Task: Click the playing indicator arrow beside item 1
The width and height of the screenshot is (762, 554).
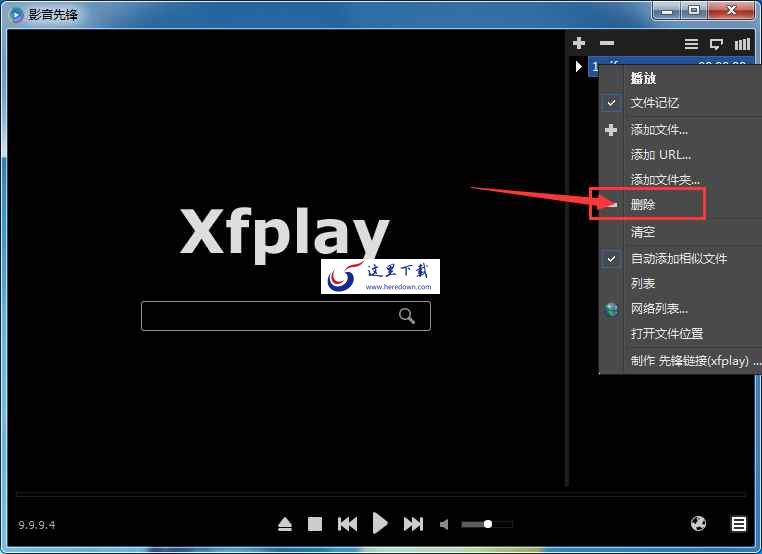Action: (x=578, y=66)
